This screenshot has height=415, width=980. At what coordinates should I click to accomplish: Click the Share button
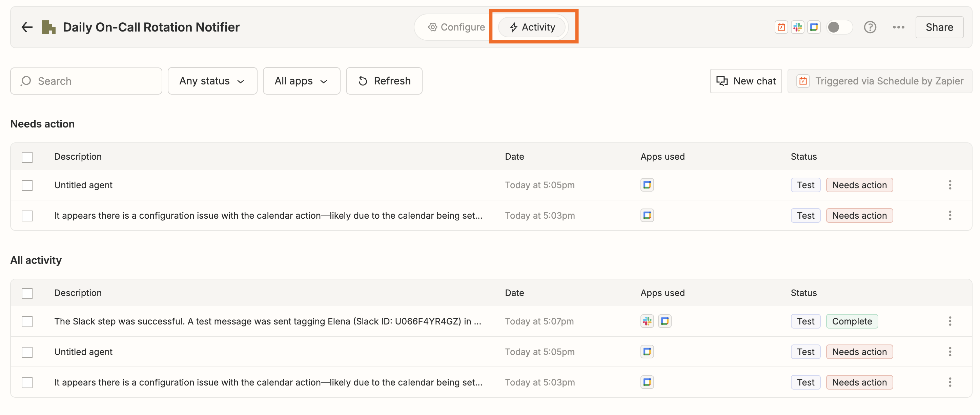pyautogui.click(x=939, y=27)
